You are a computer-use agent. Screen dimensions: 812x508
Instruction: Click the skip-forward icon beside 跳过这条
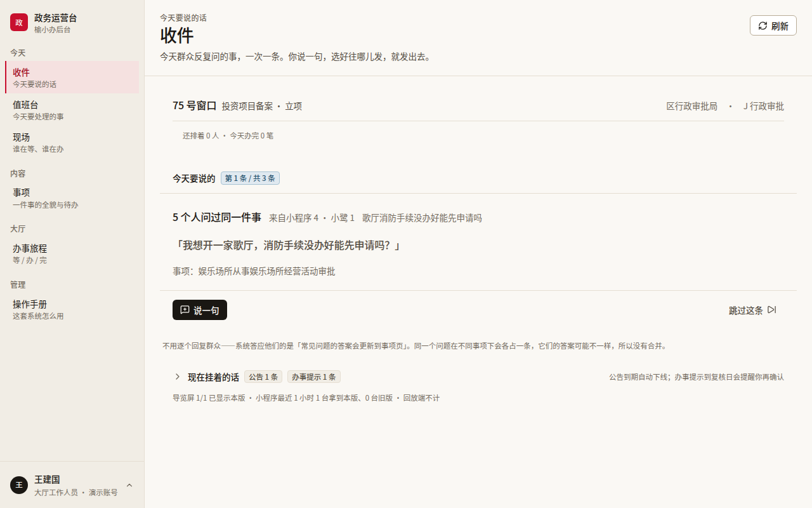click(x=771, y=310)
